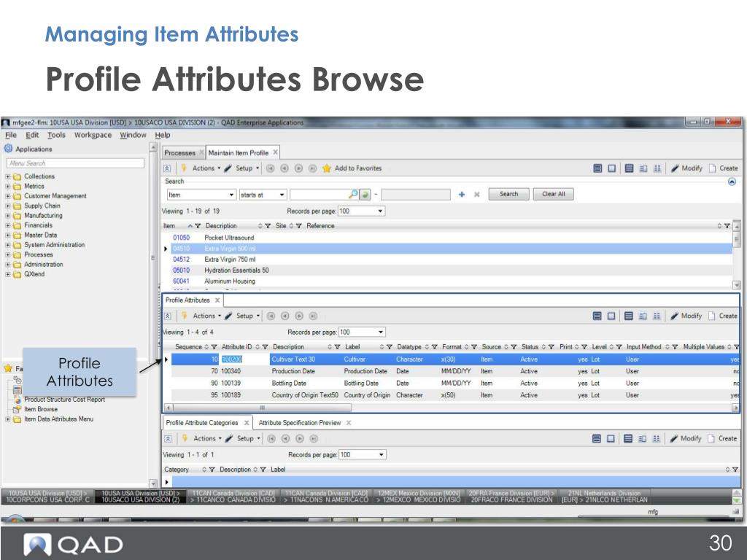Click the Menu Search input field

75,163
